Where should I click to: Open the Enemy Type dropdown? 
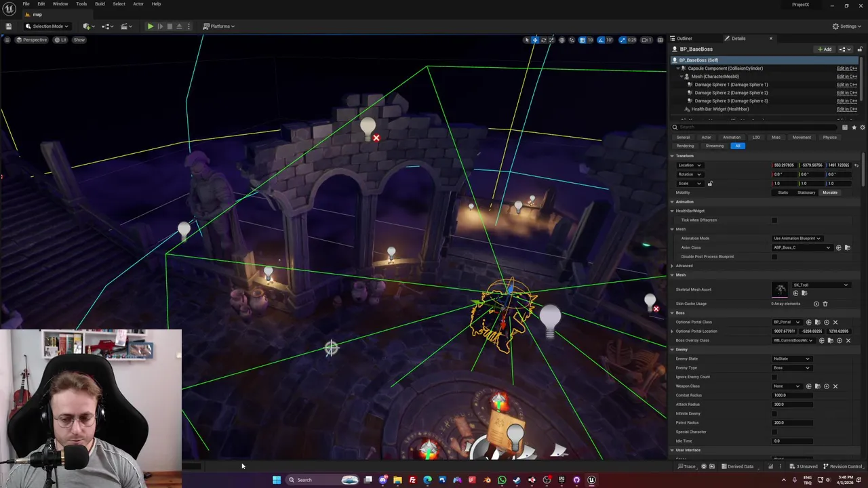[x=791, y=368]
